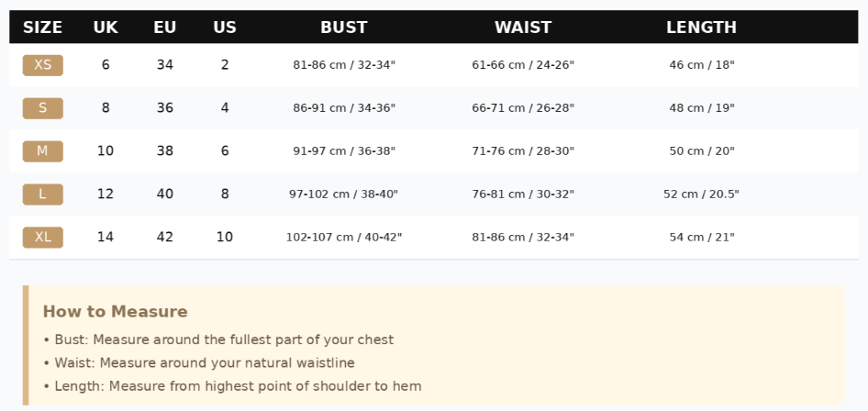Click the UK column header
This screenshot has height=411, width=868.
[x=106, y=28]
